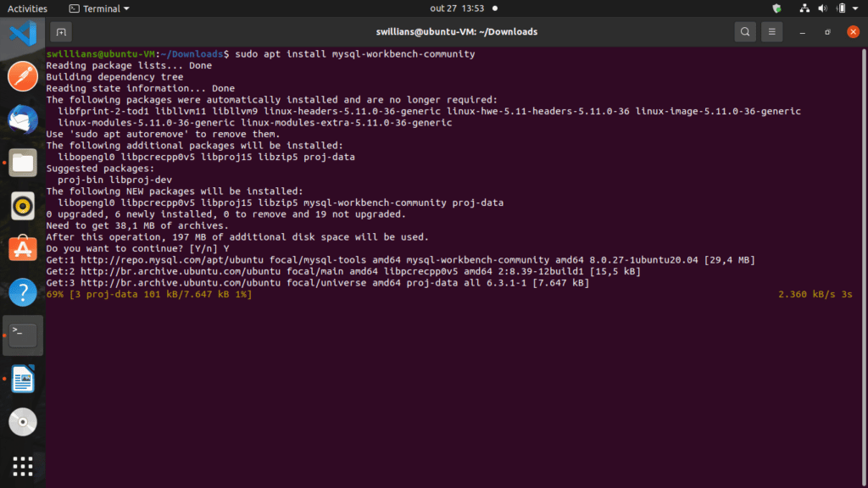Open Ubuntu Software store
The width and height of the screenshot is (868, 488).
[x=23, y=249]
